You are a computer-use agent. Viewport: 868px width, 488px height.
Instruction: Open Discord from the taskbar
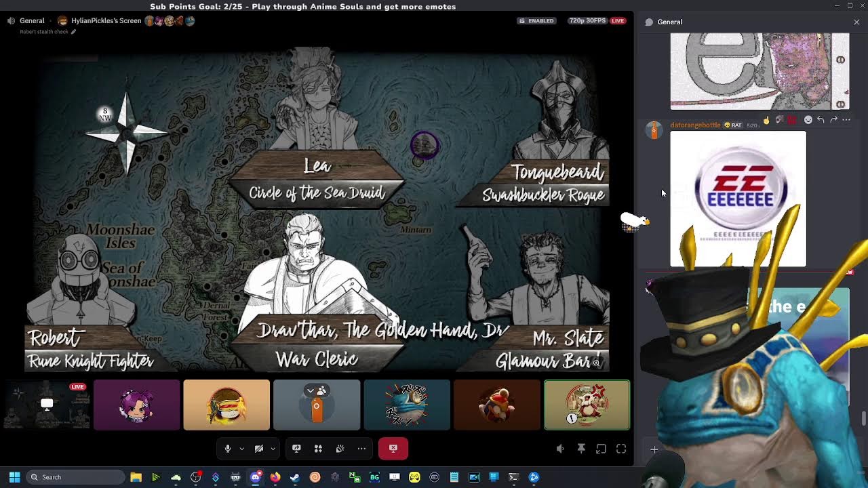tap(255, 477)
